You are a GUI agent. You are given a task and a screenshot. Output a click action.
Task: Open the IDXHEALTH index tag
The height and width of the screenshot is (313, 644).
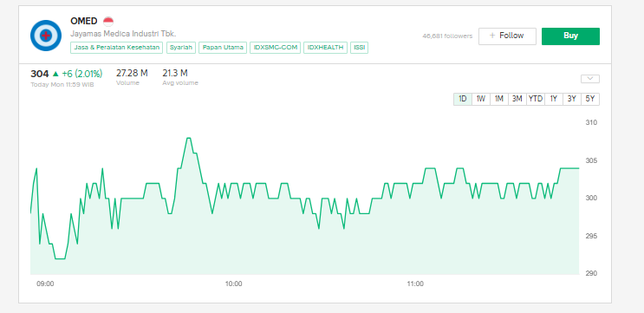(x=326, y=48)
